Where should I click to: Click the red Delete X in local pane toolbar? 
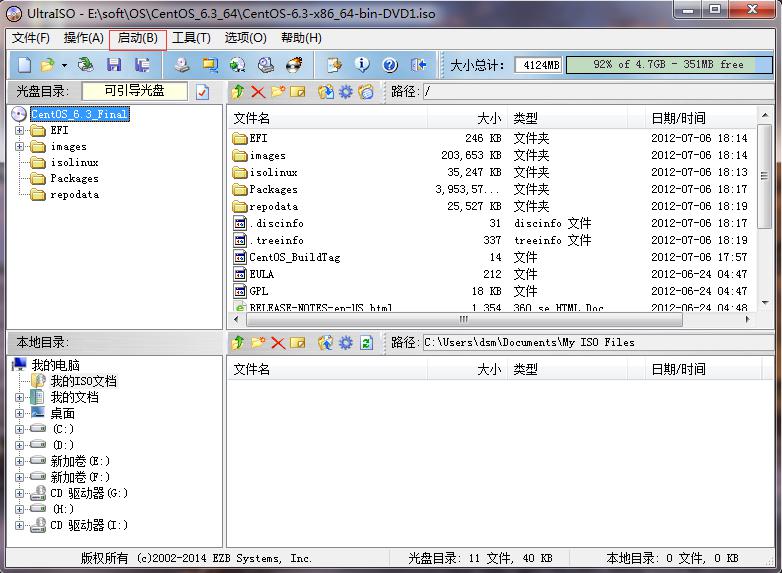(278, 343)
